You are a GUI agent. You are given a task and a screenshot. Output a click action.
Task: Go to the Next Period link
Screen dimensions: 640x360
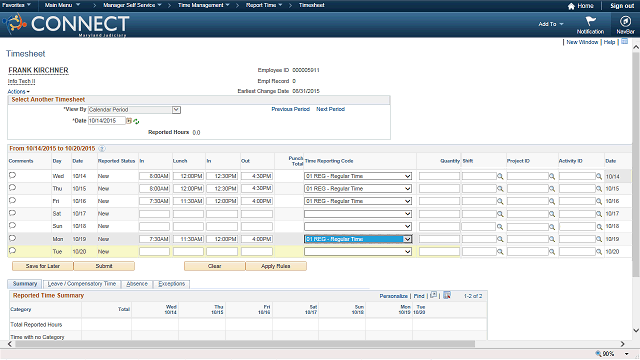click(331, 109)
